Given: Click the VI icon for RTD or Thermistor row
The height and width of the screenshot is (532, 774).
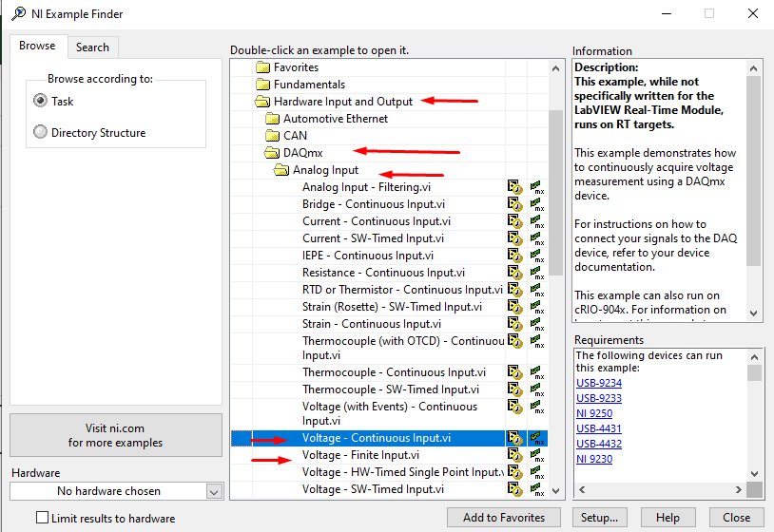Looking at the screenshot, I should [x=514, y=290].
